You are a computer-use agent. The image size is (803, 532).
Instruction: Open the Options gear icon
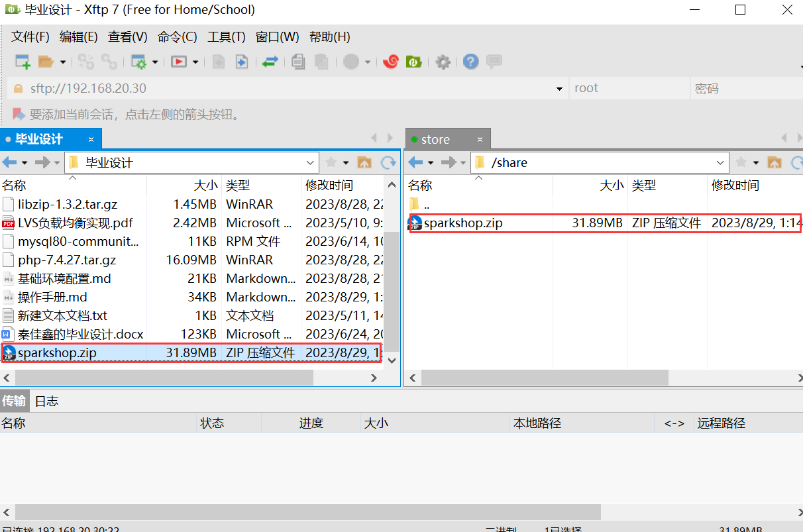443,62
